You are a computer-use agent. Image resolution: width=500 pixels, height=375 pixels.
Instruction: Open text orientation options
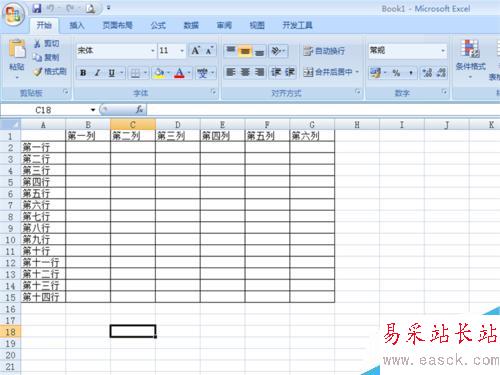point(278,51)
